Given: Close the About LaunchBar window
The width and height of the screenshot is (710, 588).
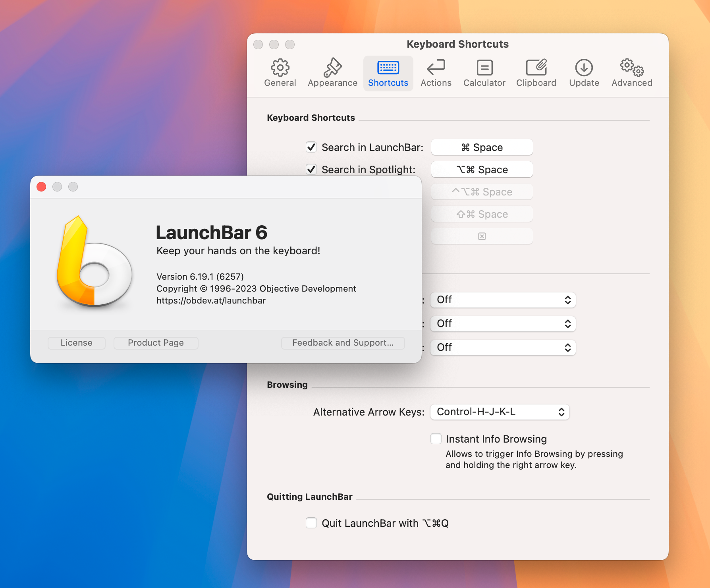Looking at the screenshot, I should pos(41,187).
